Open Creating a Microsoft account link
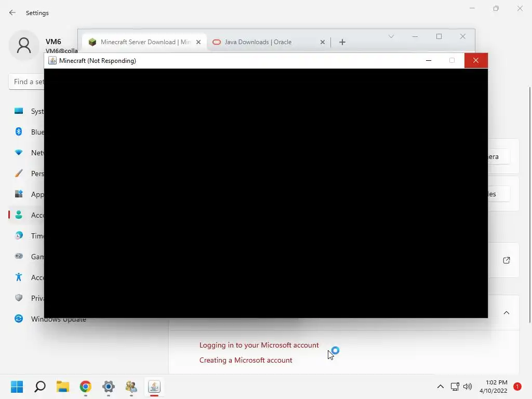 point(246,360)
